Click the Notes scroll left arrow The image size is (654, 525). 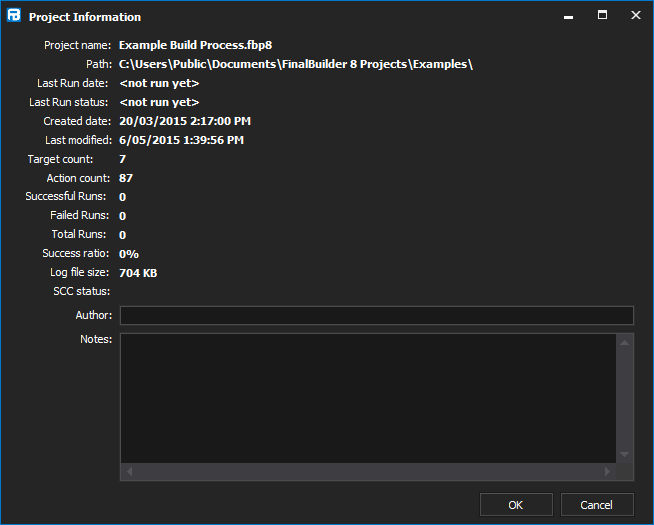point(129,472)
